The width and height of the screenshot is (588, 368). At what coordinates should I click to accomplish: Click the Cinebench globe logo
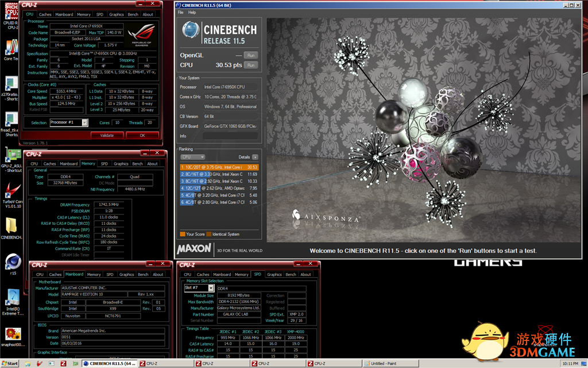(191, 30)
